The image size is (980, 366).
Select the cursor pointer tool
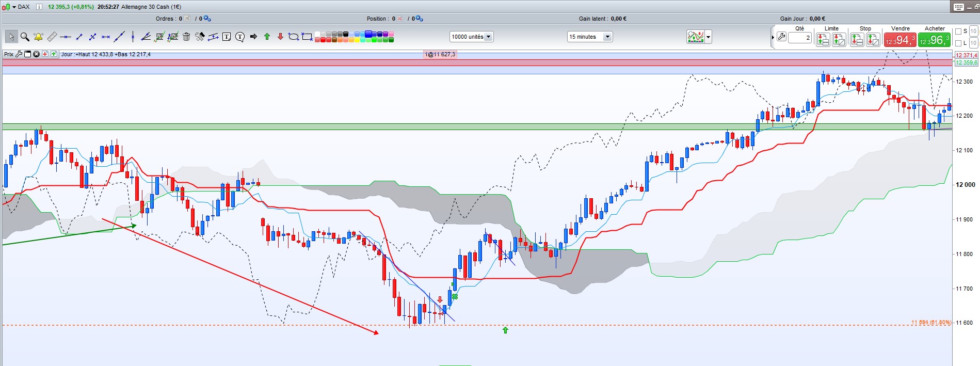click(11, 37)
